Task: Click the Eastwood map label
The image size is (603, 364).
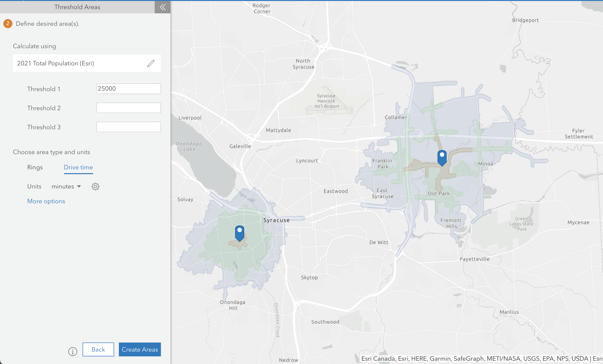Action: pos(335,191)
